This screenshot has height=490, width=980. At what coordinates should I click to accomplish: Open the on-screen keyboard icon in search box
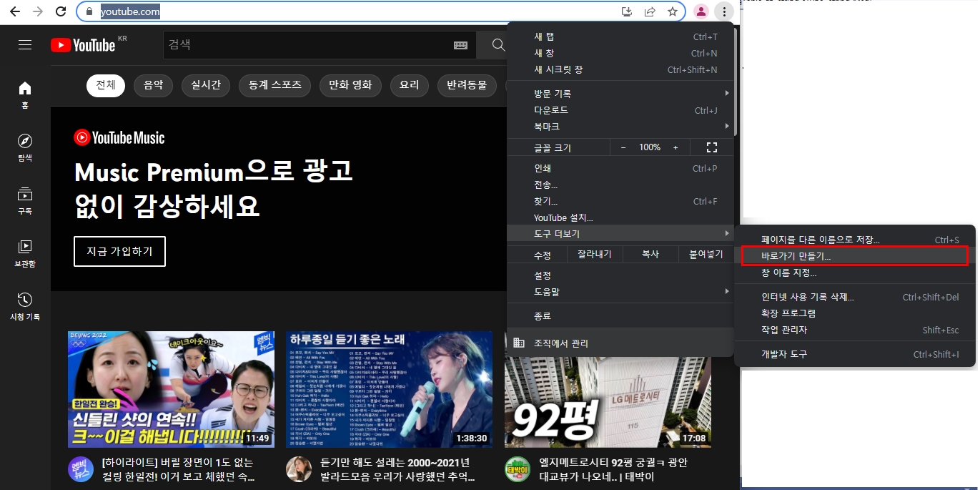tap(461, 45)
